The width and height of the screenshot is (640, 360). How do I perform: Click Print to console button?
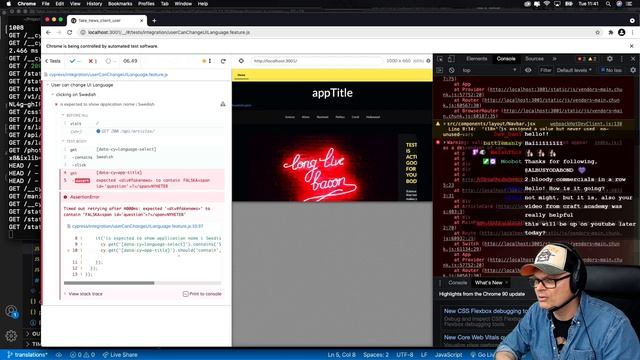[202, 294]
